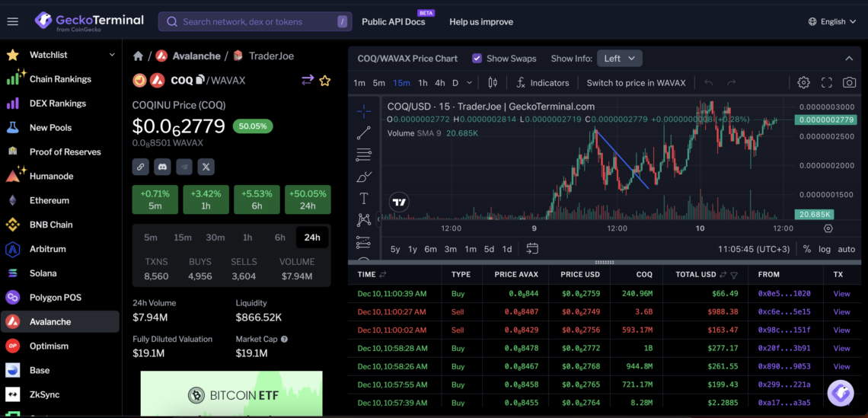Select the trend line drawing tool
This screenshot has height=418, width=868.
pos(364,133)
